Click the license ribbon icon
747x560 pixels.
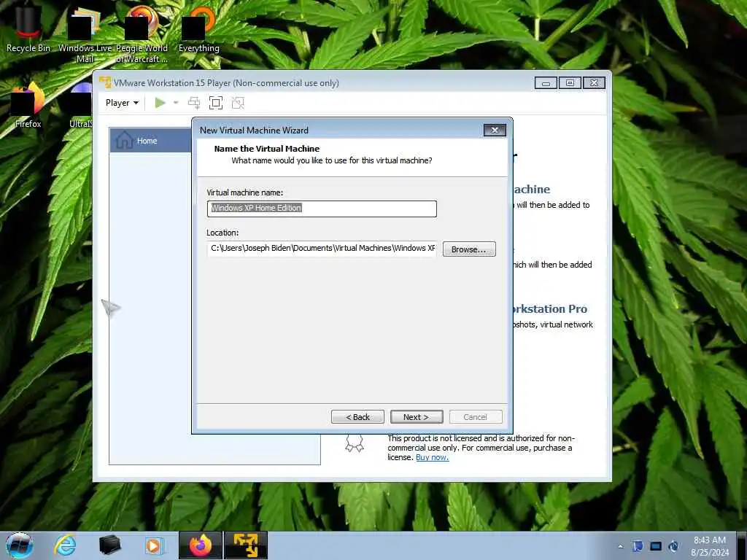(355, 443)
